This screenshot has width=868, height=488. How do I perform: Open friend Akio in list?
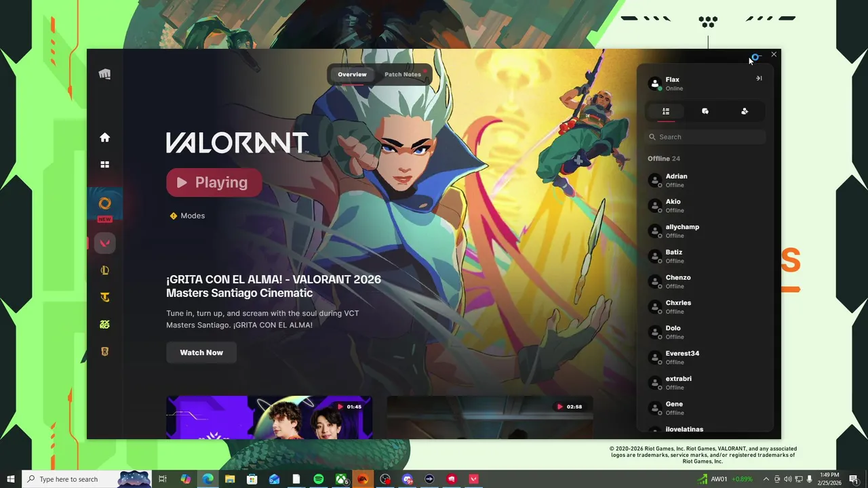click(x=705, y=205)
